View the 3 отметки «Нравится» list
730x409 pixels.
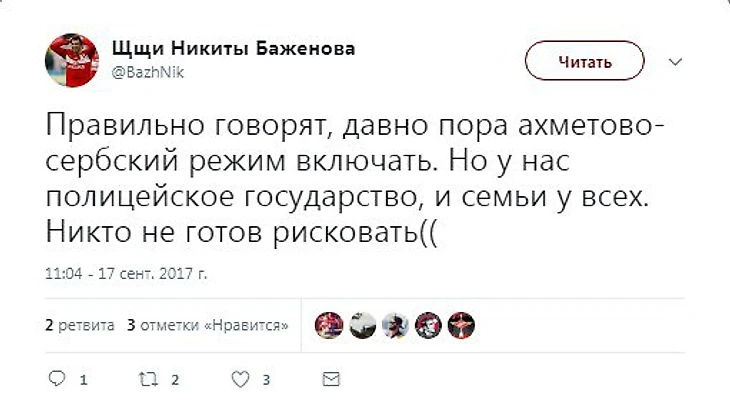[208, 325]
